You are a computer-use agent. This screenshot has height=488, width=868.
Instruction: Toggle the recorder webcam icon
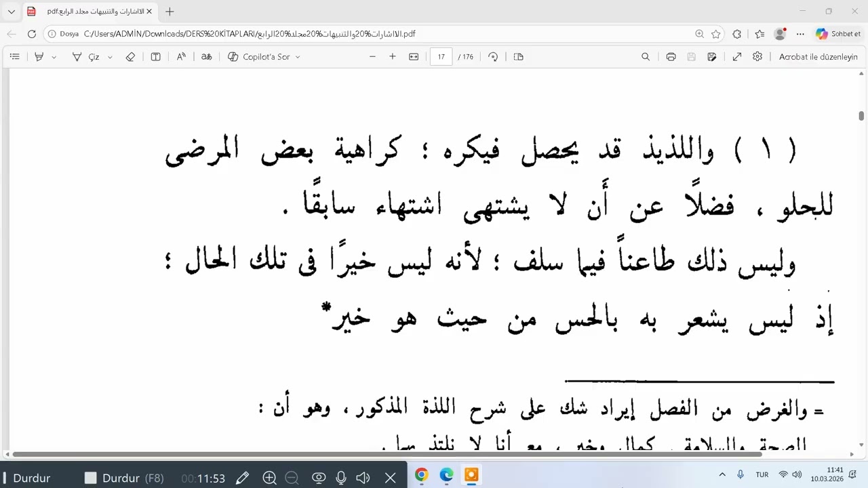point(318,478)
